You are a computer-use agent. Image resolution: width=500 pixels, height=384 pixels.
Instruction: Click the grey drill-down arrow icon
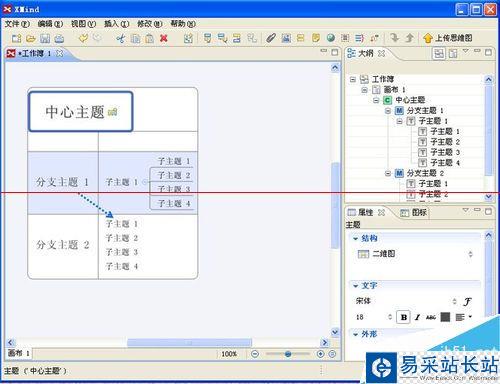(395, 38)
